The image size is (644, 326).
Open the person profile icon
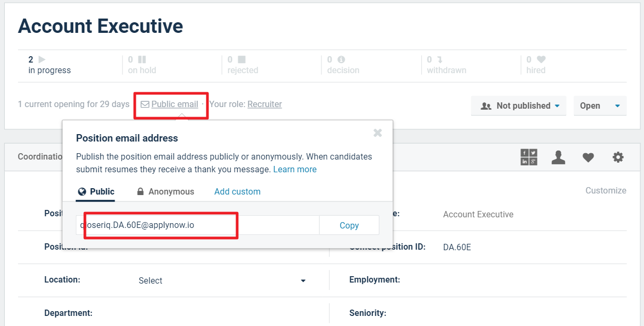558,157
